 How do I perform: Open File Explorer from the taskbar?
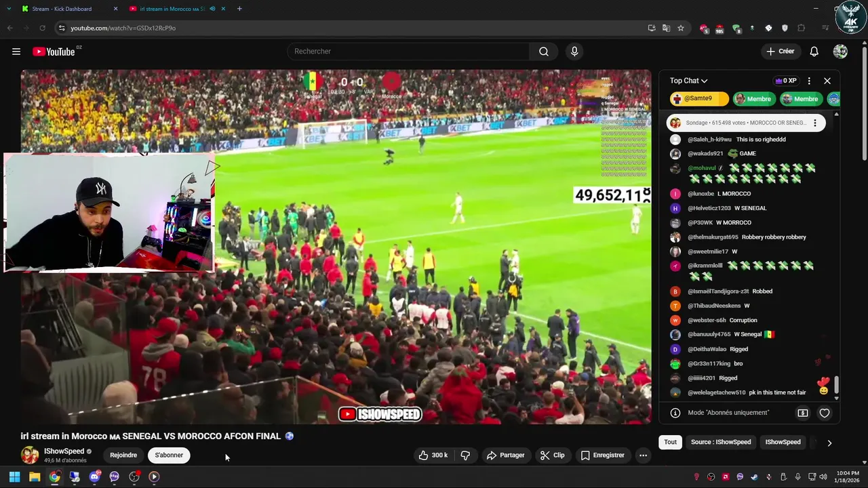point(35,477)
